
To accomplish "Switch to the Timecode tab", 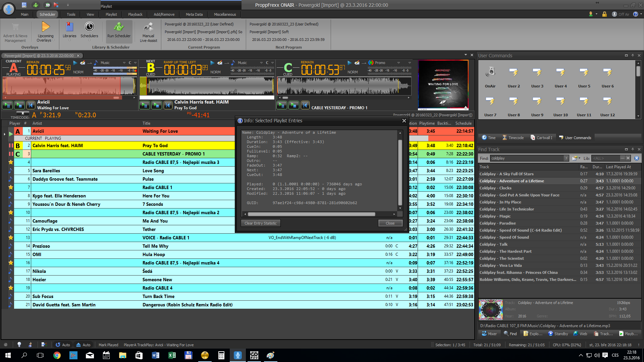I will 513,138.
